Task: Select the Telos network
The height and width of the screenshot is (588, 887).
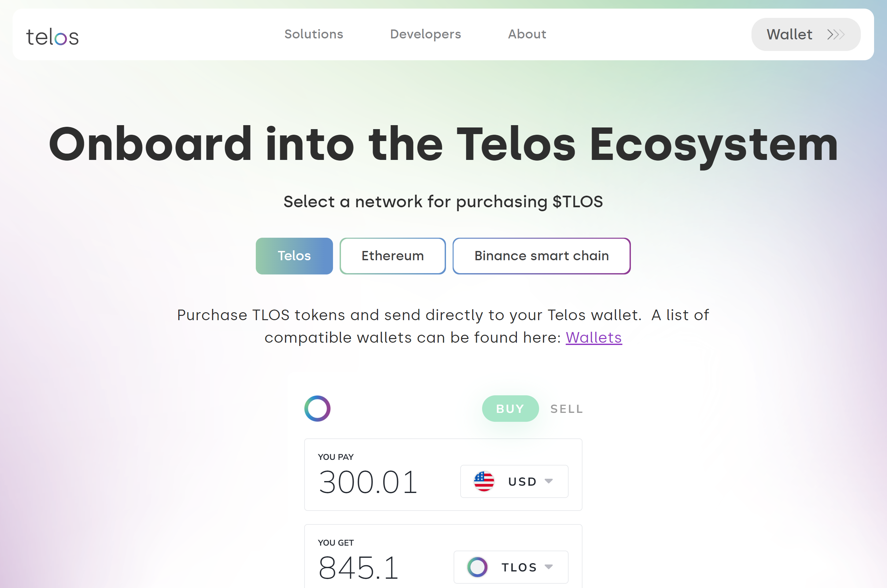Action: tap(294, 256)
